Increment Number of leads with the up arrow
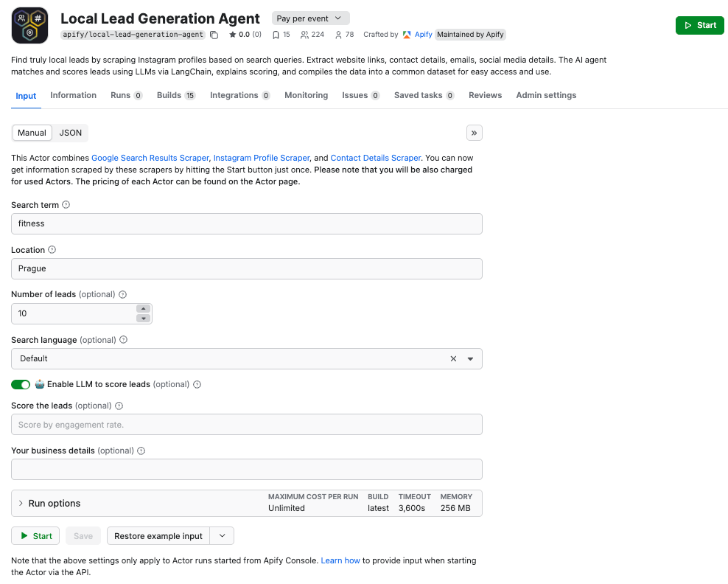Image resolution: width=728 pixels, height=584 pixels. (x=144, y=309)
